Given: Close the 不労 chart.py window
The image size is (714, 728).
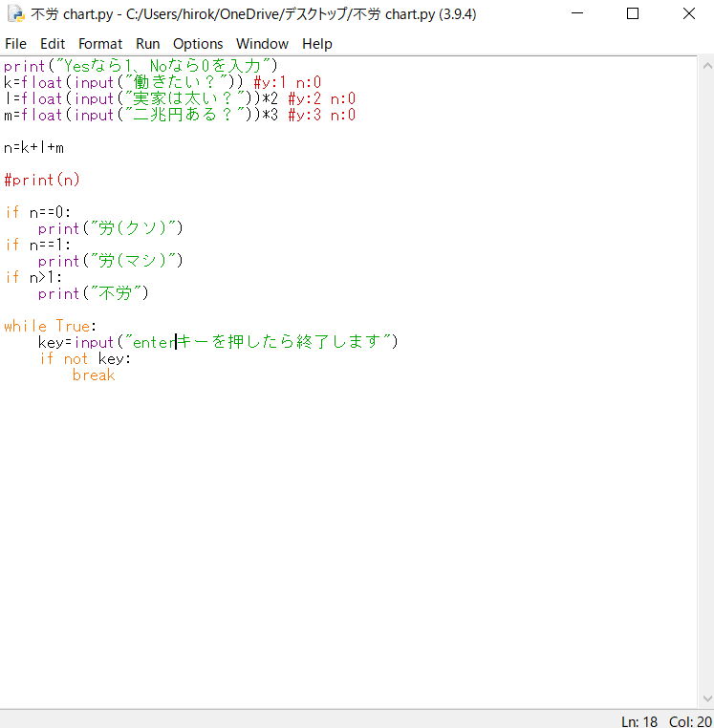Looking at the screenshot, I should point(687,14).
